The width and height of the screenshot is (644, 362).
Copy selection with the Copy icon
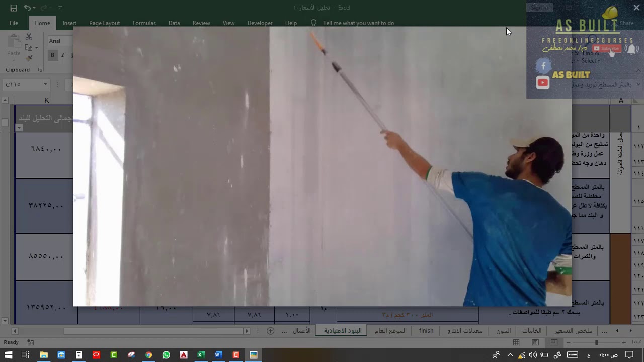coord(28,48)
